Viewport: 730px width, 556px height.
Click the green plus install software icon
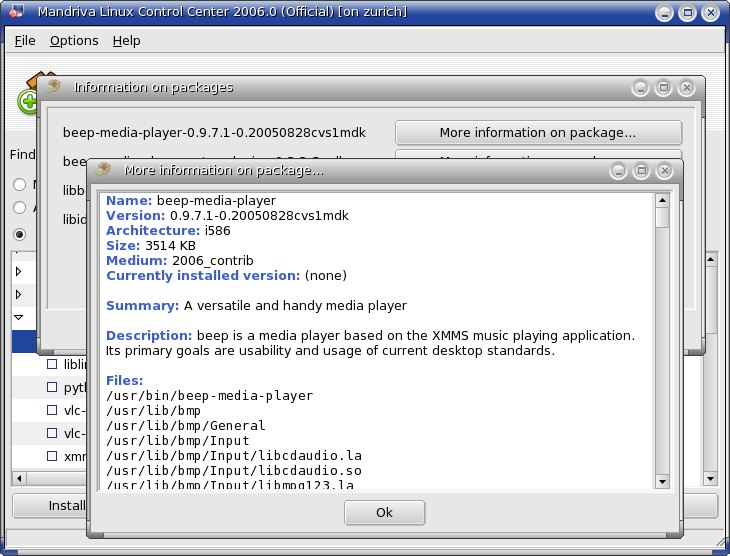tap(27, 102)
